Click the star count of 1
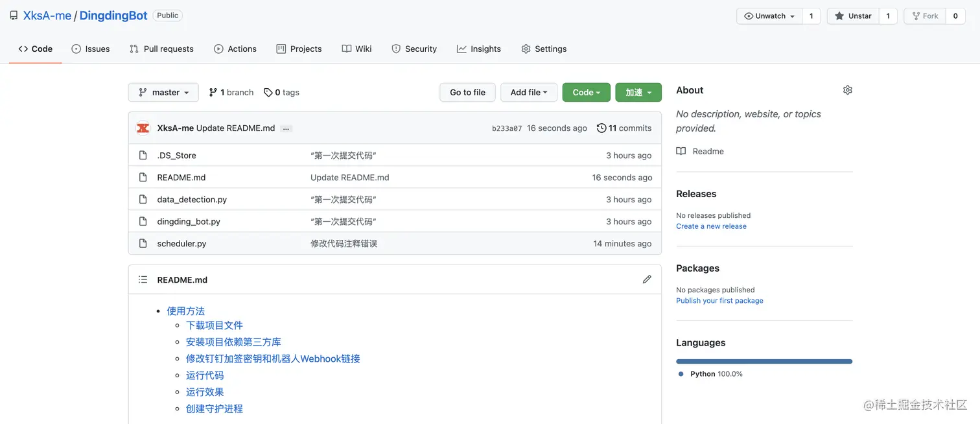Screen dimensions: 980x424 (x=888, y=16)
